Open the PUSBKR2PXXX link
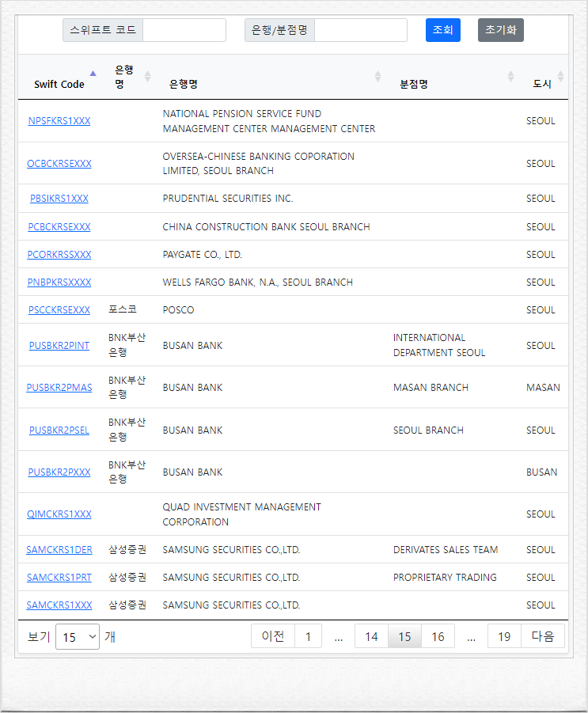 (x=59, y=472)
